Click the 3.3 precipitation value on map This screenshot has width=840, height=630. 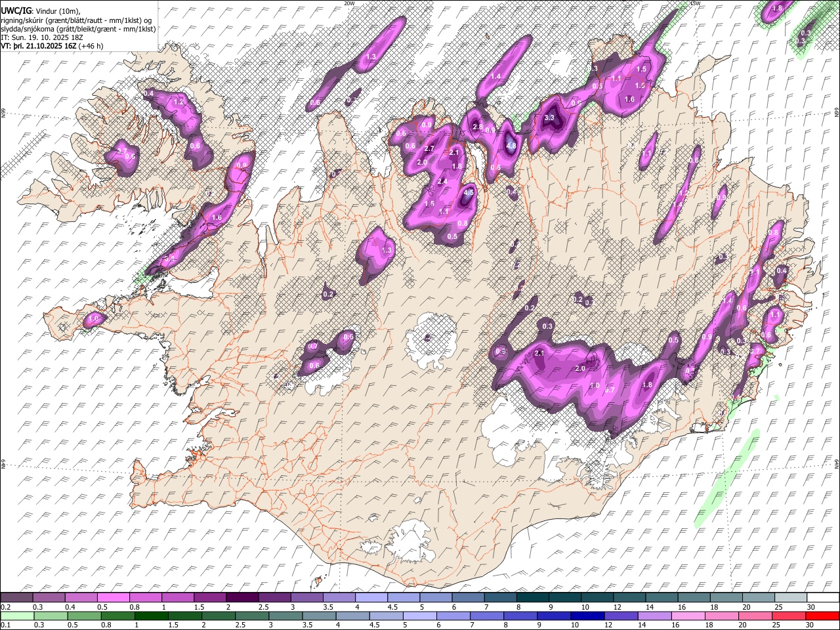(x=550, y=117)
